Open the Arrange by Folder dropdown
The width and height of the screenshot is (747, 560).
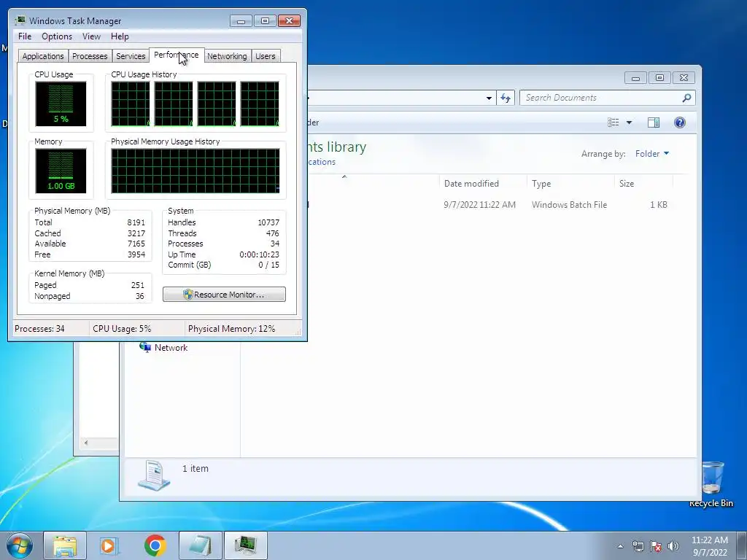click(652, 154)
